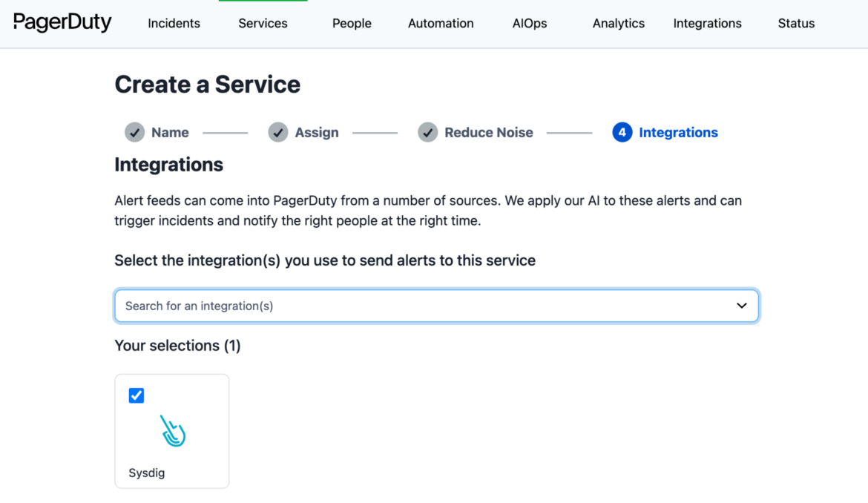Go back to the Assign step
This screenshot has width=868, height=503.
(x=317, y=132)
